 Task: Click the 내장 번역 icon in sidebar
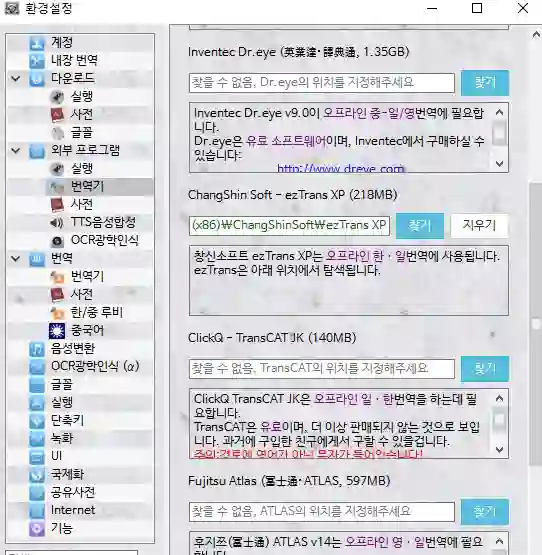point(37,61)
